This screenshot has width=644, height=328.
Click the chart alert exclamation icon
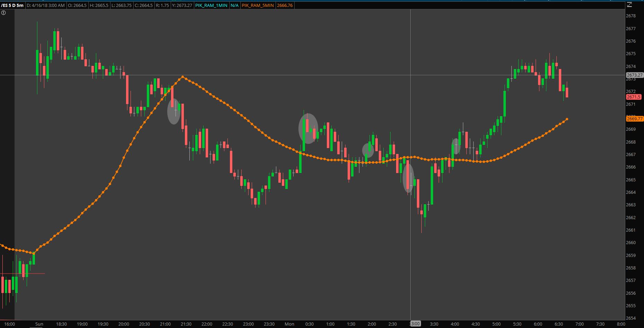(4, 13)
